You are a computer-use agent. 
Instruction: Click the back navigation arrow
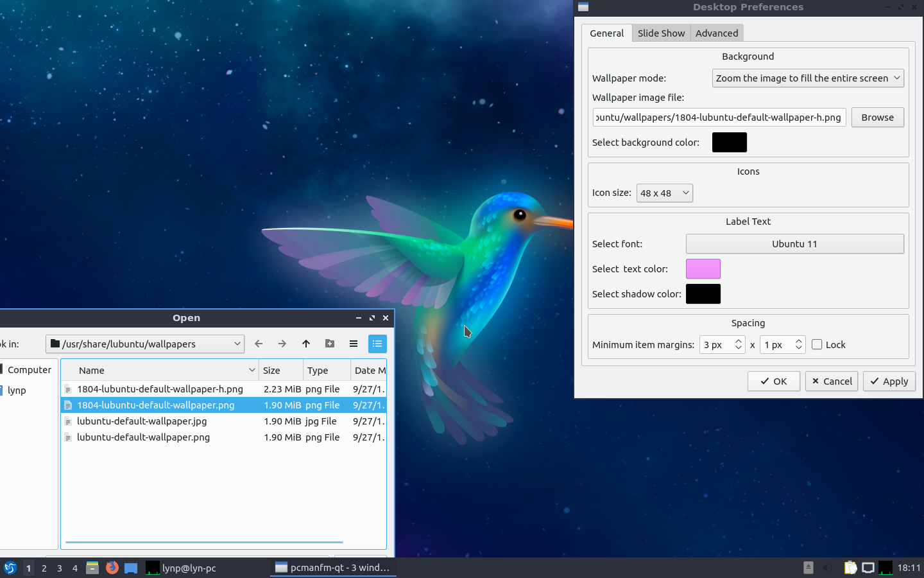pyautogui.click(x=259, y=344)
